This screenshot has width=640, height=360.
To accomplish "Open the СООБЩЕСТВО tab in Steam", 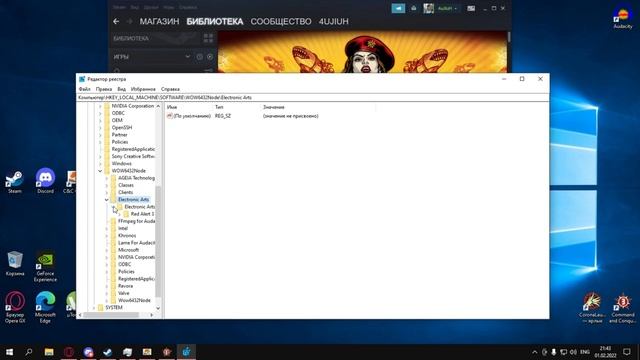I will click(x=281, y=22).
